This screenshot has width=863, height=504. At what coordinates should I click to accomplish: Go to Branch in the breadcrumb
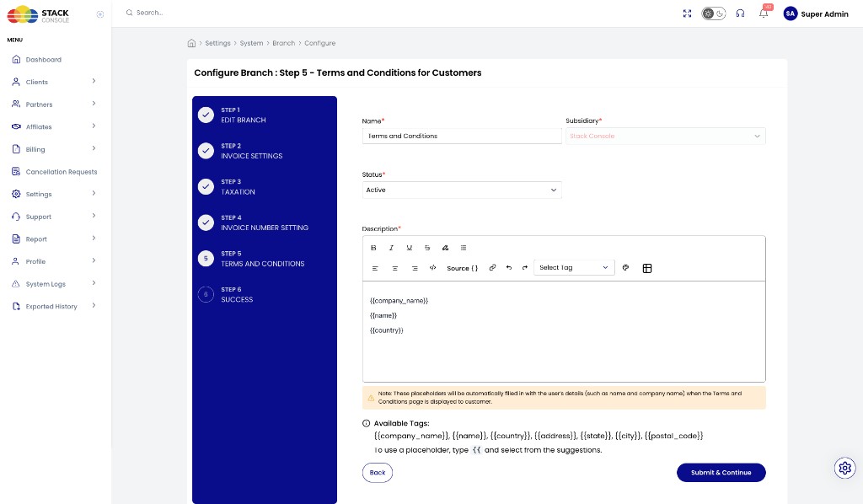pos(283,43)
